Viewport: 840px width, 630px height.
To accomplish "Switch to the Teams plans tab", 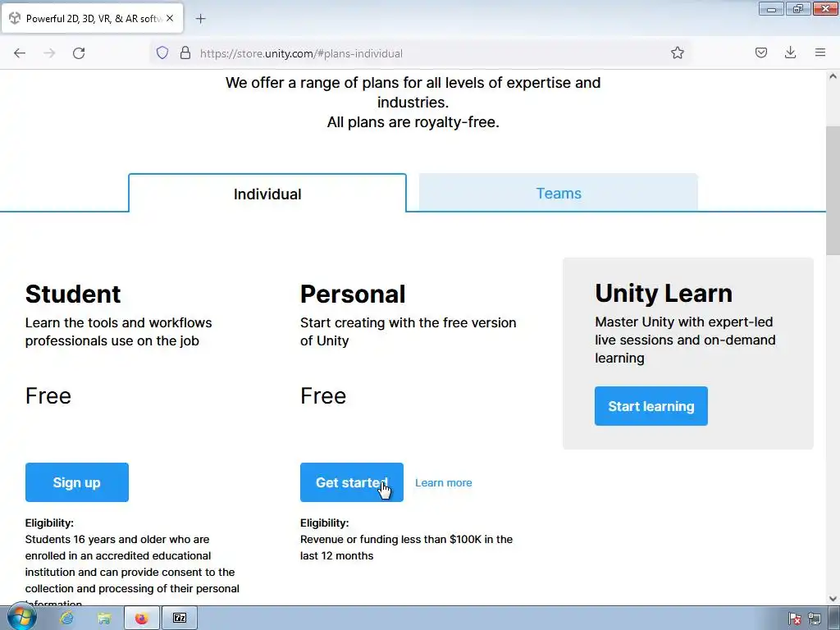I will (558, 193).
